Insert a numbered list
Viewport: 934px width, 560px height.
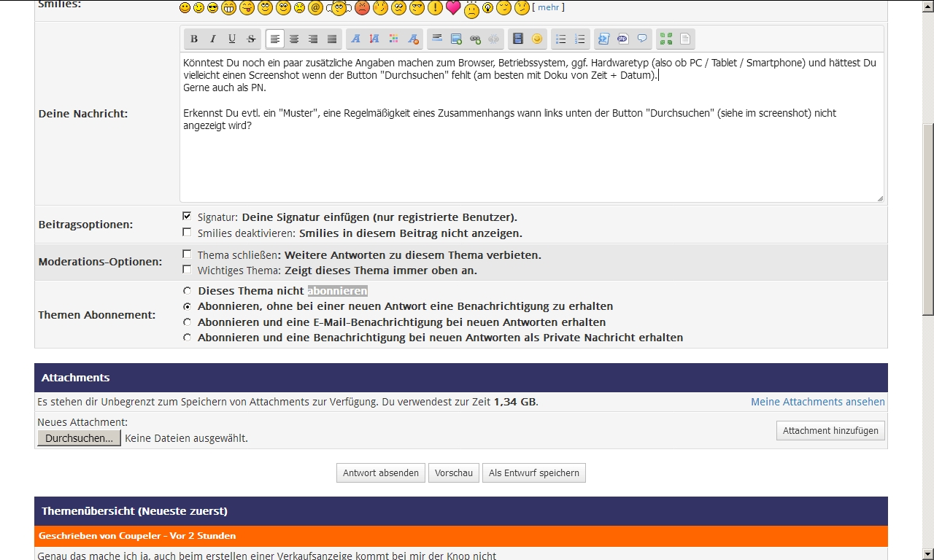[x=580, y=39]
